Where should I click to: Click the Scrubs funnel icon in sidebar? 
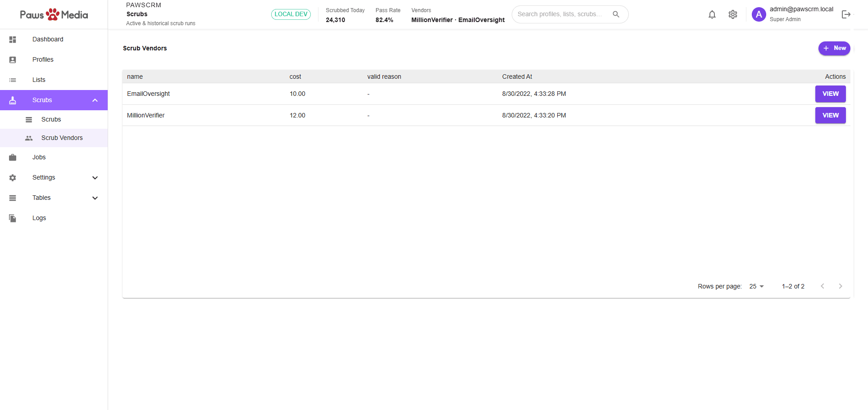[x=12, y=100]
